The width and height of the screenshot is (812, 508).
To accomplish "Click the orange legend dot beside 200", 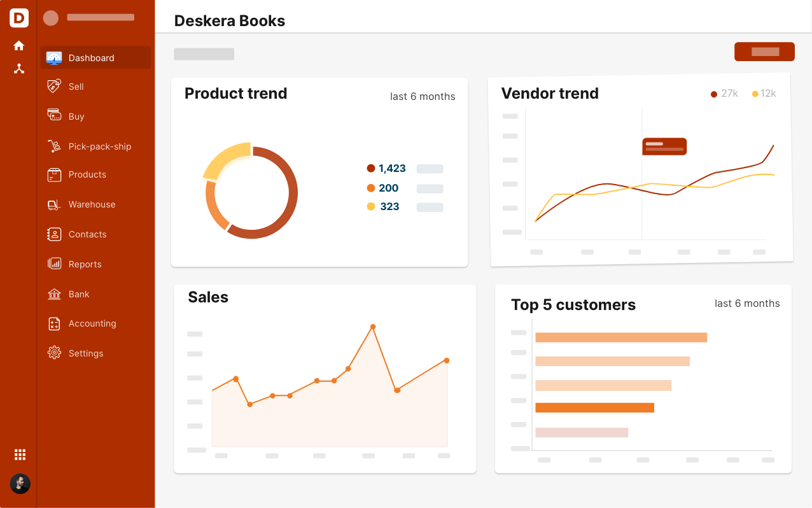I will 371,188.
